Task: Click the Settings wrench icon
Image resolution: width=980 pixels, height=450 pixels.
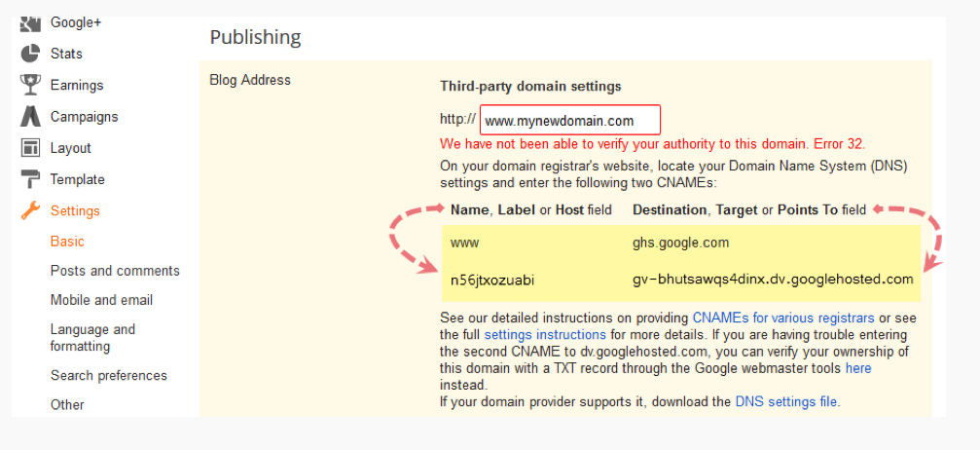Action: [x=30, y=211]
